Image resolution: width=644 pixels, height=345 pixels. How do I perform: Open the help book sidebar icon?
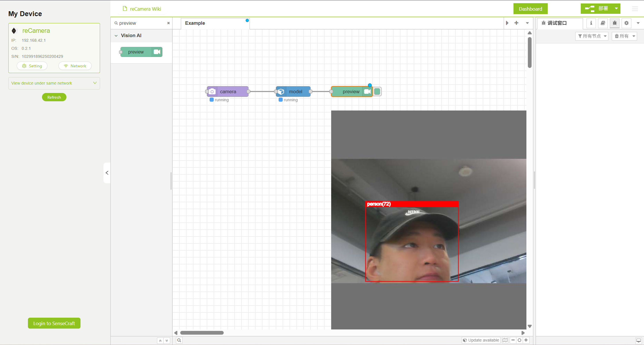[x=603, y=23]
